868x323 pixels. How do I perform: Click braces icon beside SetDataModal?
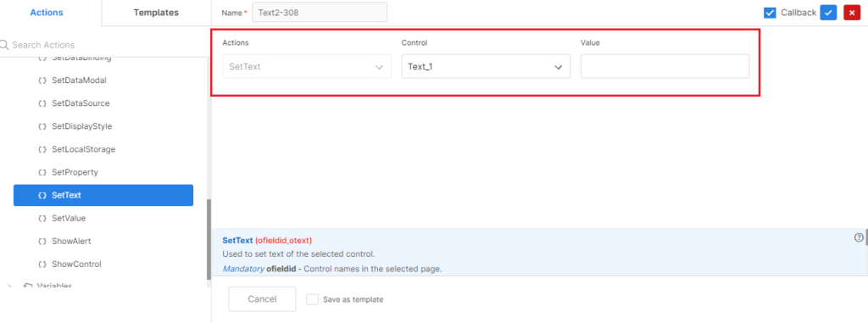(x=42, y=81)
